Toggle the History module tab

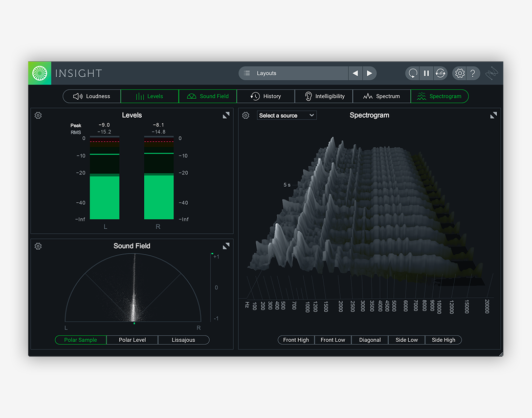pos(265,96)
